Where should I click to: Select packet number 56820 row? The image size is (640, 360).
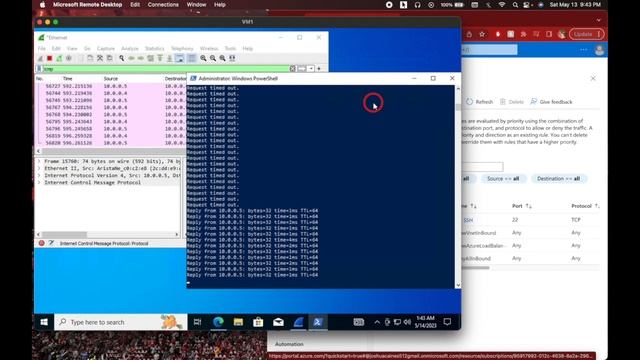coord(111,143)
